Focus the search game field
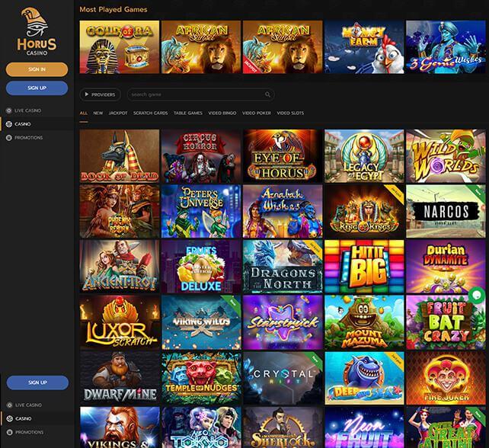489x448 pixels. tap(200, 94)
